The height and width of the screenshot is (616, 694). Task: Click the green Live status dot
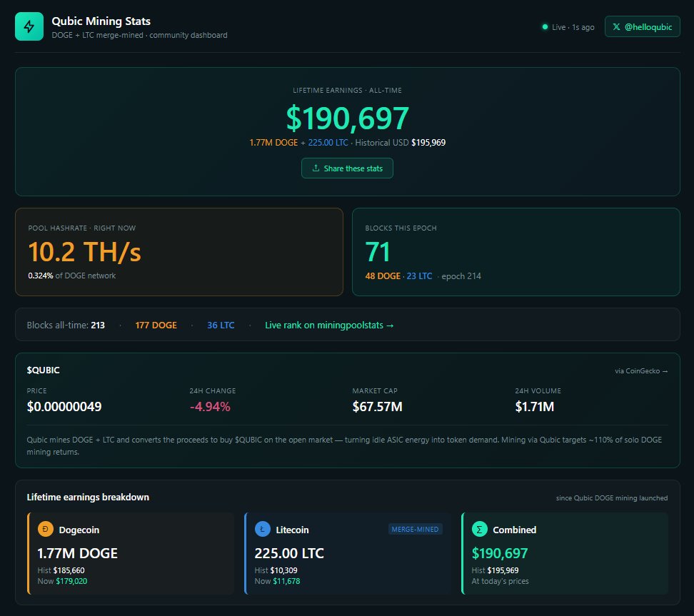[545, 27]
